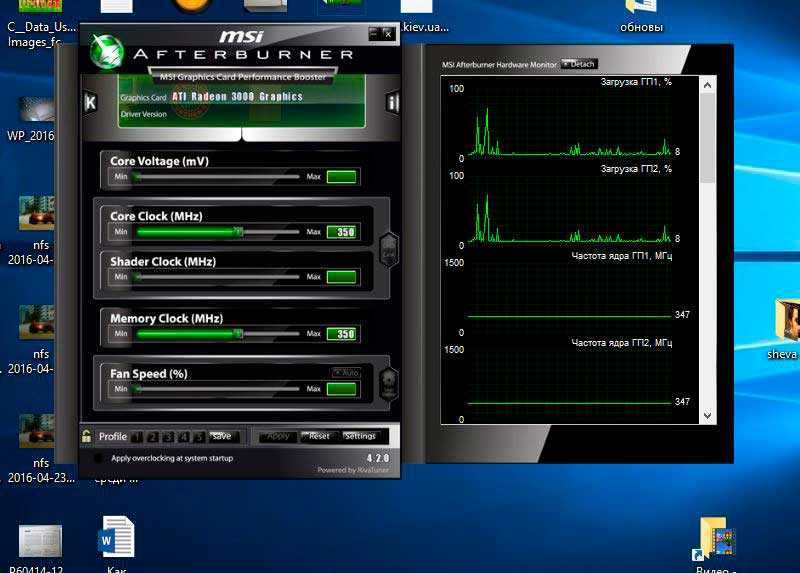Click the Memory Clock slider handle

click(x=238, y=334)
